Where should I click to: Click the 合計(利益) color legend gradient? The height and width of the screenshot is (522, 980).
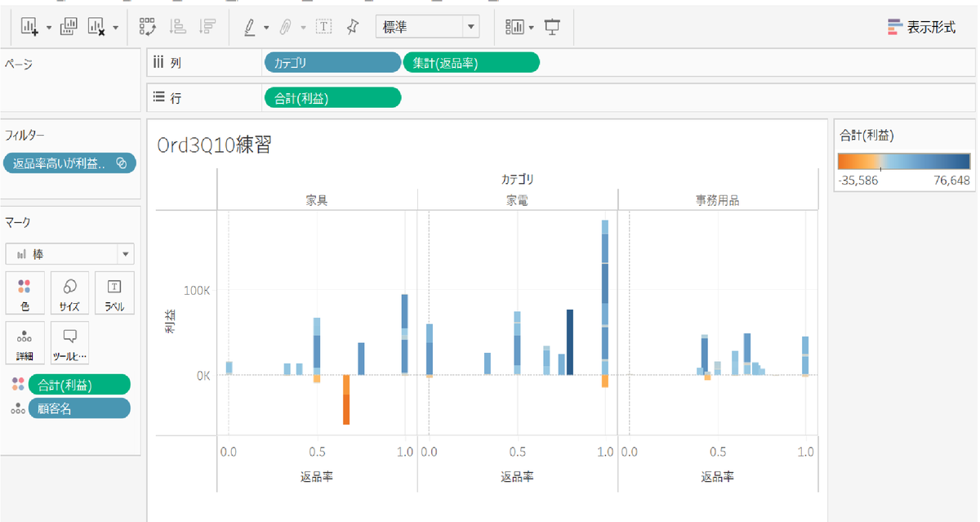point(904,161)
